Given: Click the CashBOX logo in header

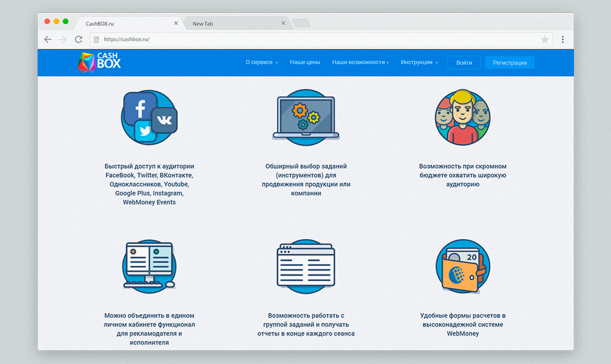Looking at the screenshot, I should 99,62.
